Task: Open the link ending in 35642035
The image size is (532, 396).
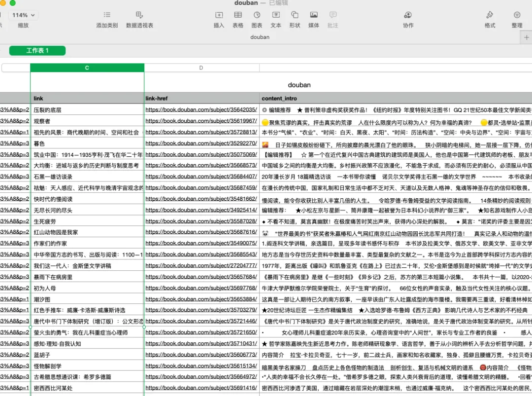Action: (201, 109)
